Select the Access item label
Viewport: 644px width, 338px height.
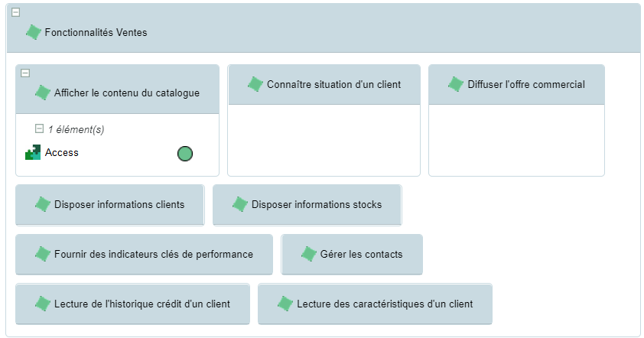pyautogui.click(x=62, y=153)
